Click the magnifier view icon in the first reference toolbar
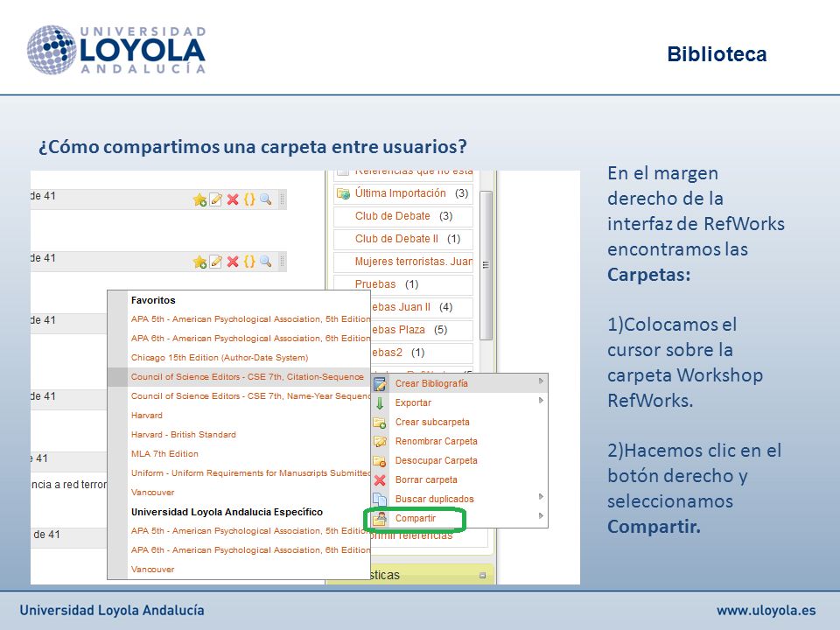This screenshot has width=840, height=630. click(x=266, y=199)
